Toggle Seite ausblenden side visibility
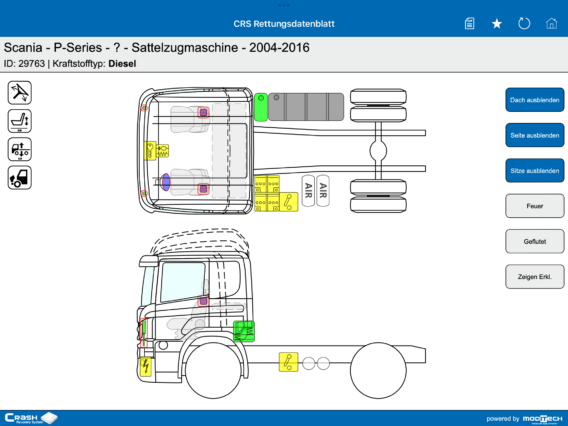 point(535,135)
